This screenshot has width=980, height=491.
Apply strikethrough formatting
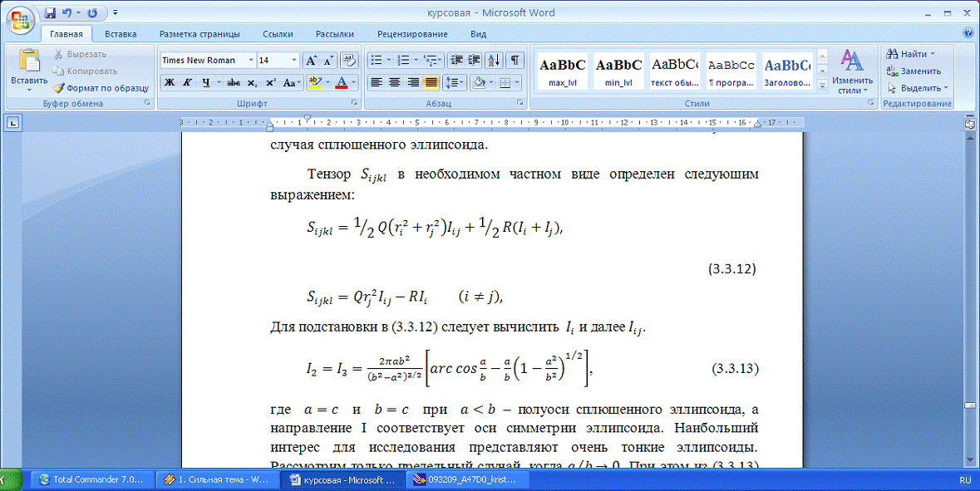[x=234, y=83]
